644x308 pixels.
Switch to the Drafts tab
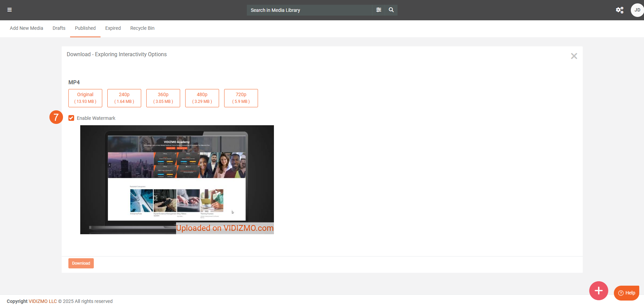coord(59,28)
